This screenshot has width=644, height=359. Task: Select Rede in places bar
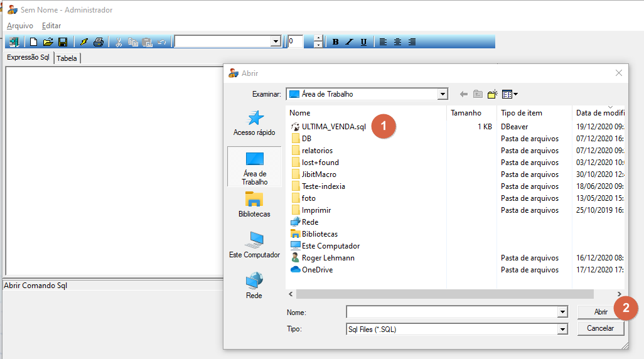click(254, 286)
